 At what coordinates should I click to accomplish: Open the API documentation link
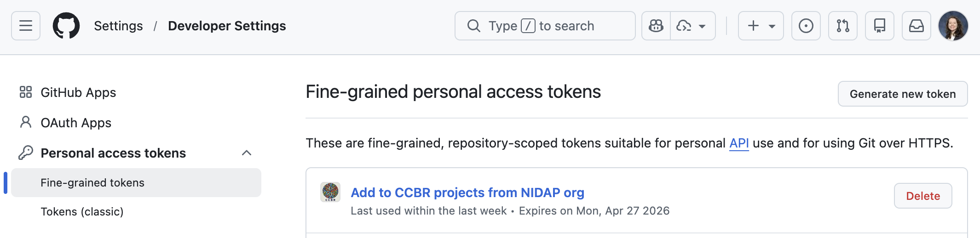739,143
